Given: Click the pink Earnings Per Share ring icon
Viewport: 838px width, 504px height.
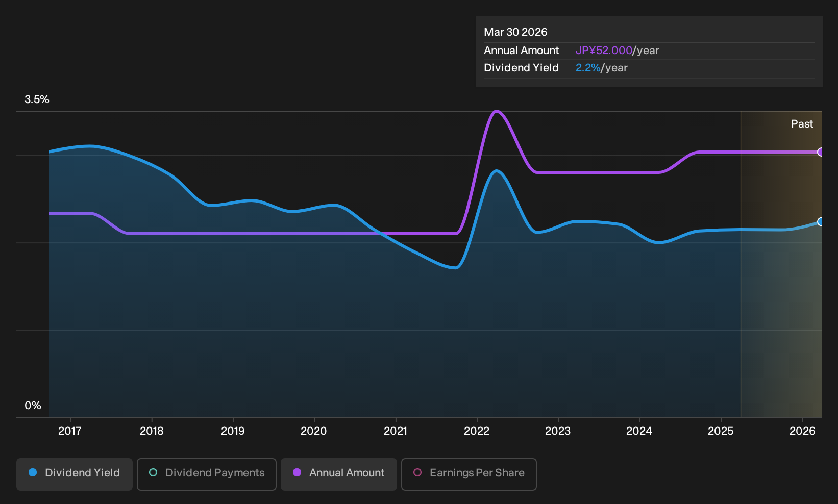Looking at the screenshot, I should (417, 473).
